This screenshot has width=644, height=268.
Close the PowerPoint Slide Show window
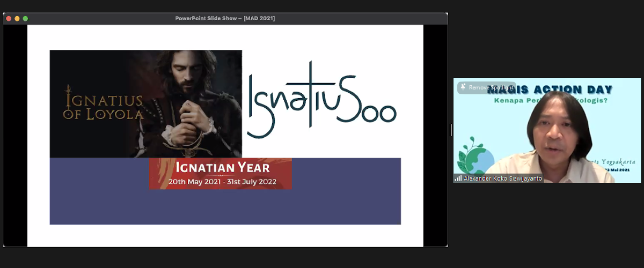9,18
